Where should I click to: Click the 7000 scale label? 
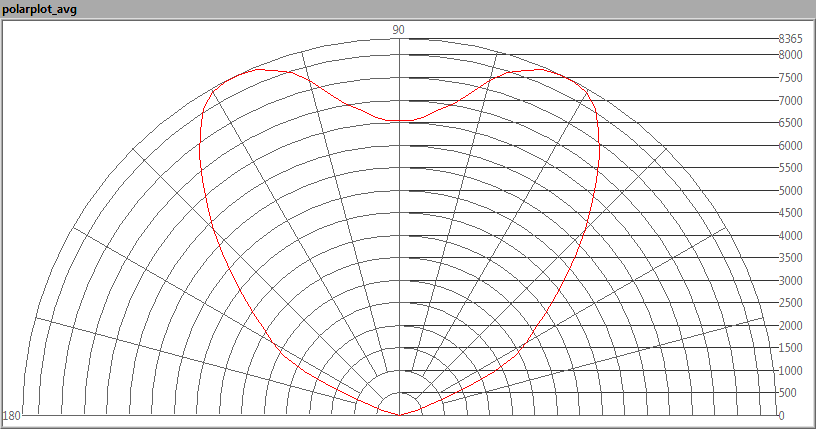click(x=789, y=100)
